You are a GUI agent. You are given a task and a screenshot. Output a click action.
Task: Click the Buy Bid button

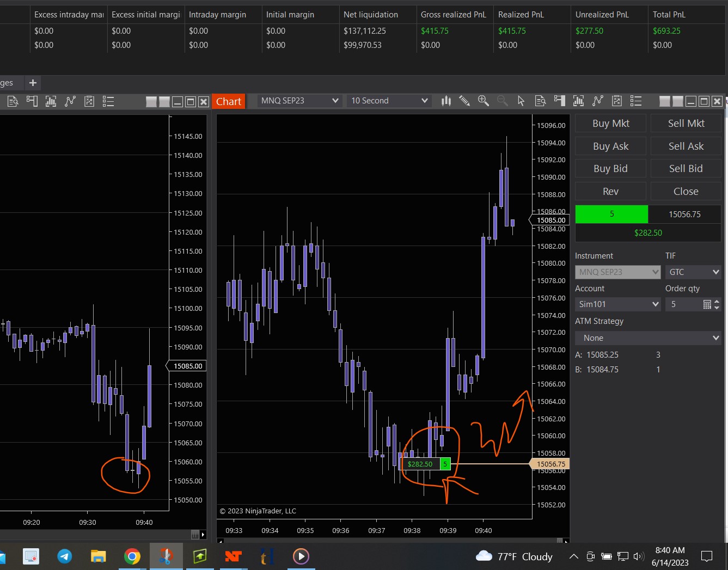(x=610, y=169)
